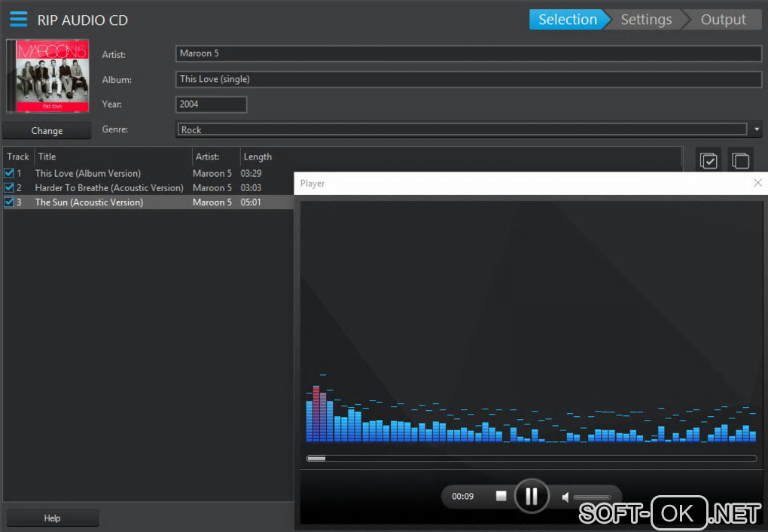Mute the player volume speaker icon
The width and height of the screenshot is (768, 532).
coord(565,497)
